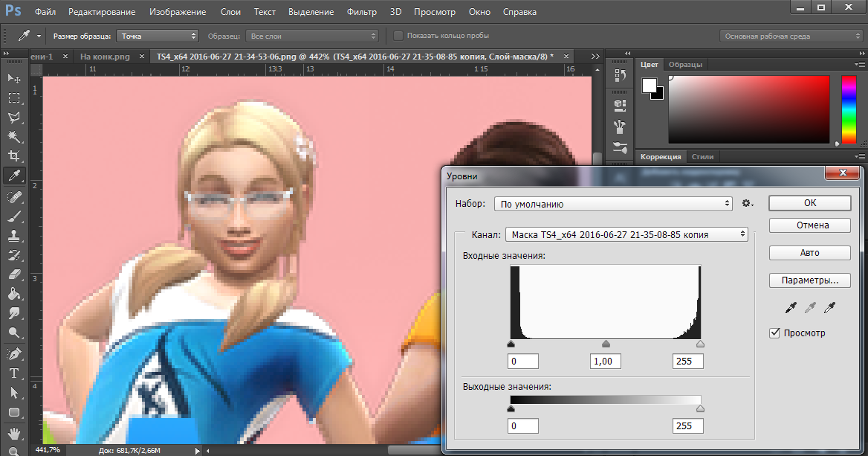Click the zoom percentage field in status bar
This screenshot has height=456, width=868.
tap(48, 450)
